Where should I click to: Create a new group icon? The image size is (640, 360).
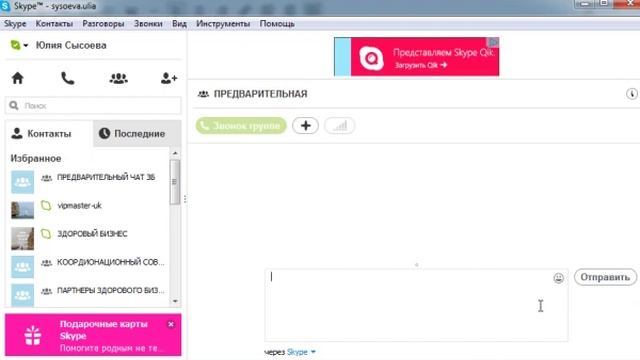118,78
